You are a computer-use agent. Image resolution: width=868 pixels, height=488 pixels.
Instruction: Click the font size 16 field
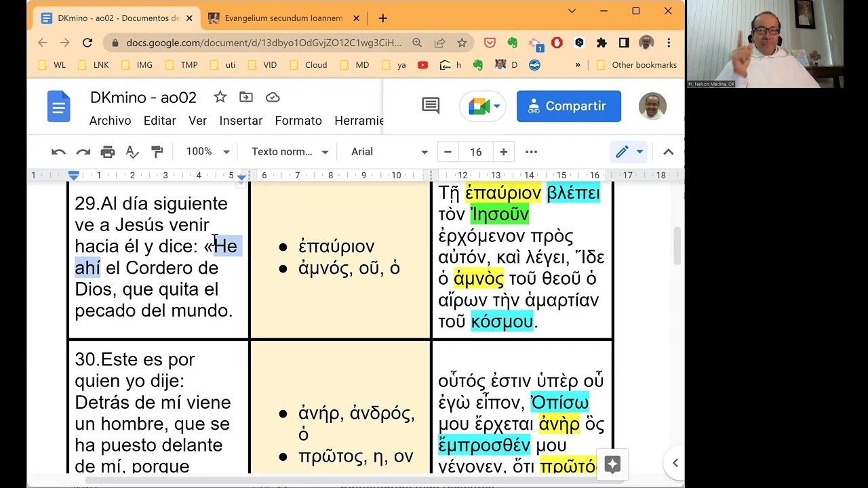pos(475,152)
